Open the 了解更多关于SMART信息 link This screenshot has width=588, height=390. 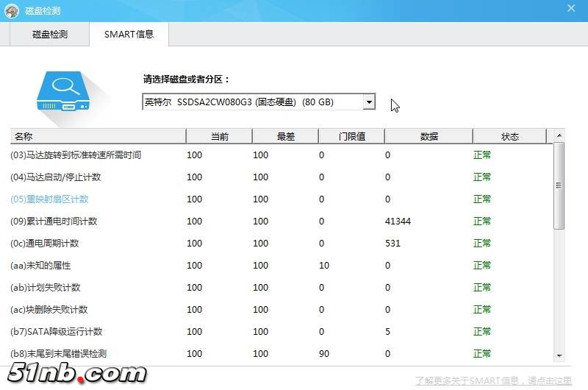(x=493, y=380)
